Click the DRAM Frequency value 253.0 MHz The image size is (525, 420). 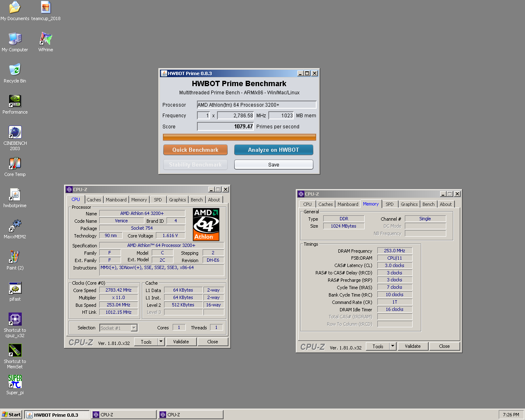pos(395,251)
